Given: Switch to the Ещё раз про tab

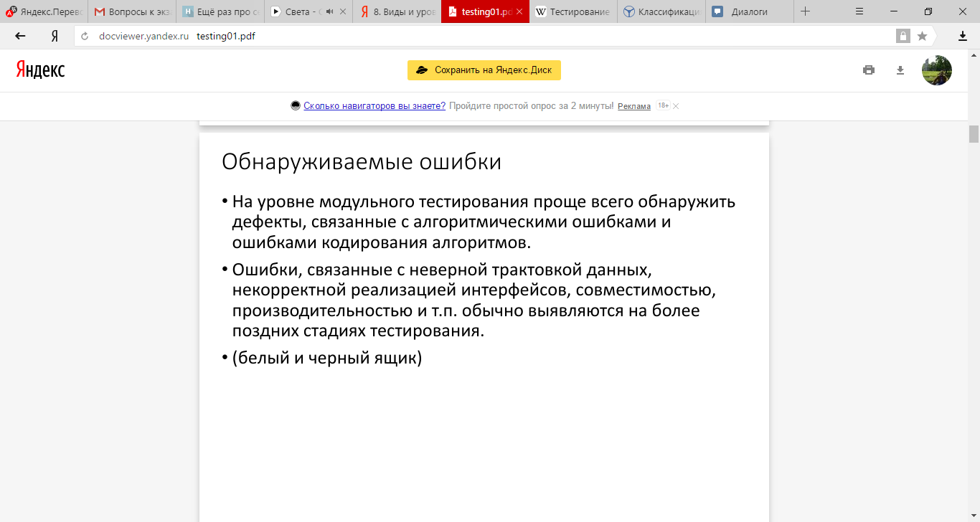Looking at the screenshot, I should coord(221,11).
